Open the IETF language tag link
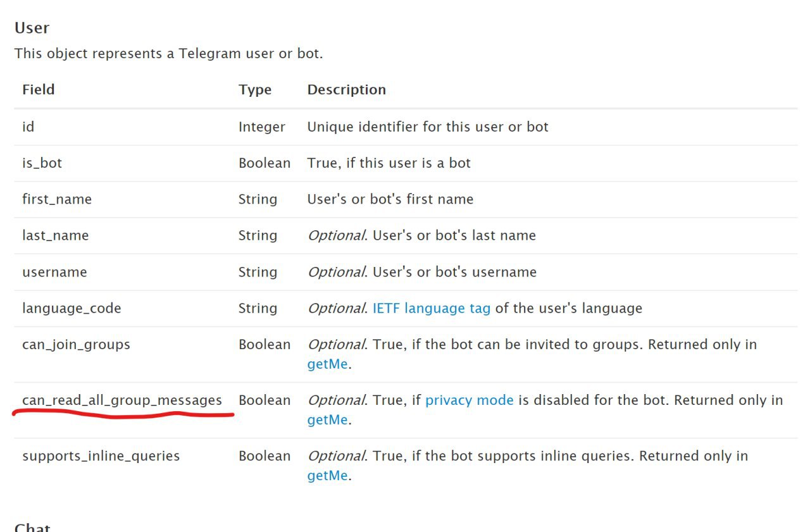 point(432,308)
